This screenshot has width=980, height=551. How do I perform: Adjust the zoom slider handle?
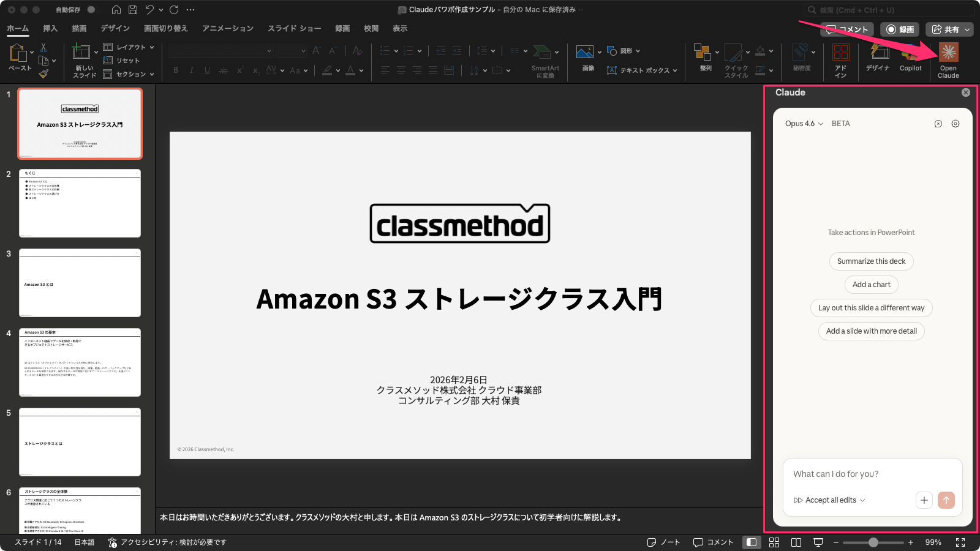point(873,542)
